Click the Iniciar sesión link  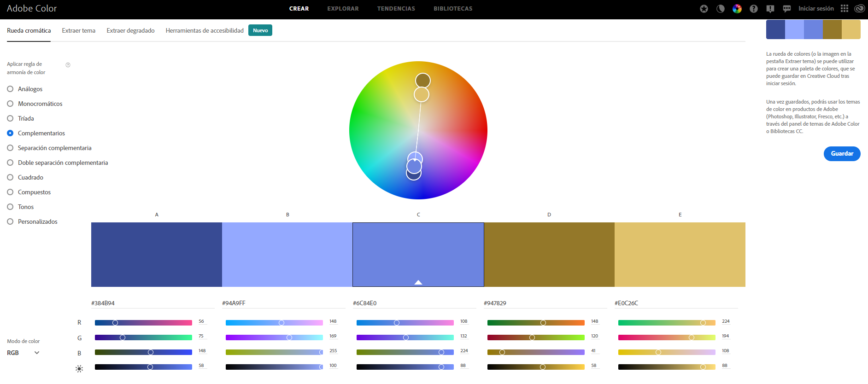[x=816, y=9]
